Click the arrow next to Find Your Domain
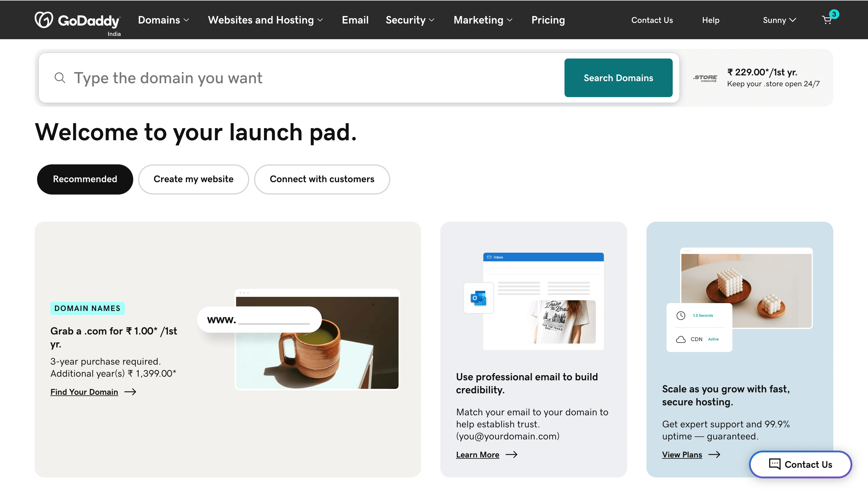 click(131, 392)
